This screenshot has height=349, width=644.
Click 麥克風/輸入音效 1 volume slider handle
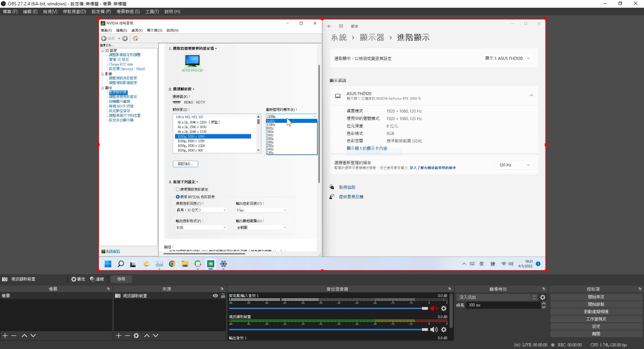coord(425,308)
